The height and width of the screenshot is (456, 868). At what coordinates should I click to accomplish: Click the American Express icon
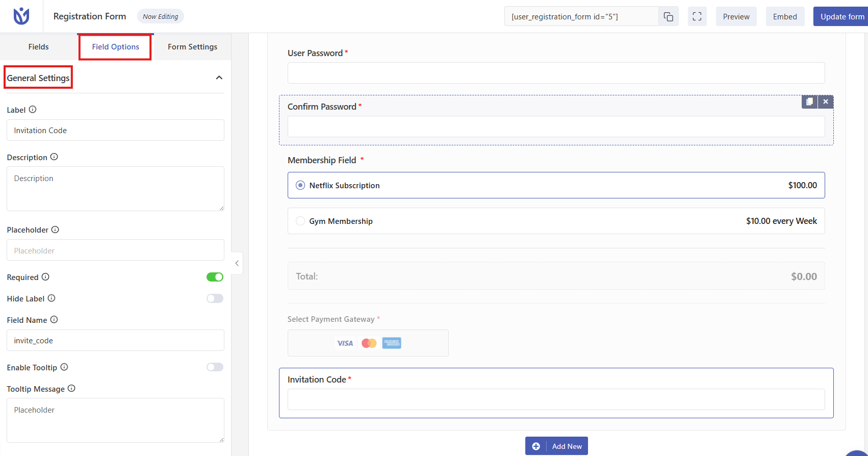392,343
